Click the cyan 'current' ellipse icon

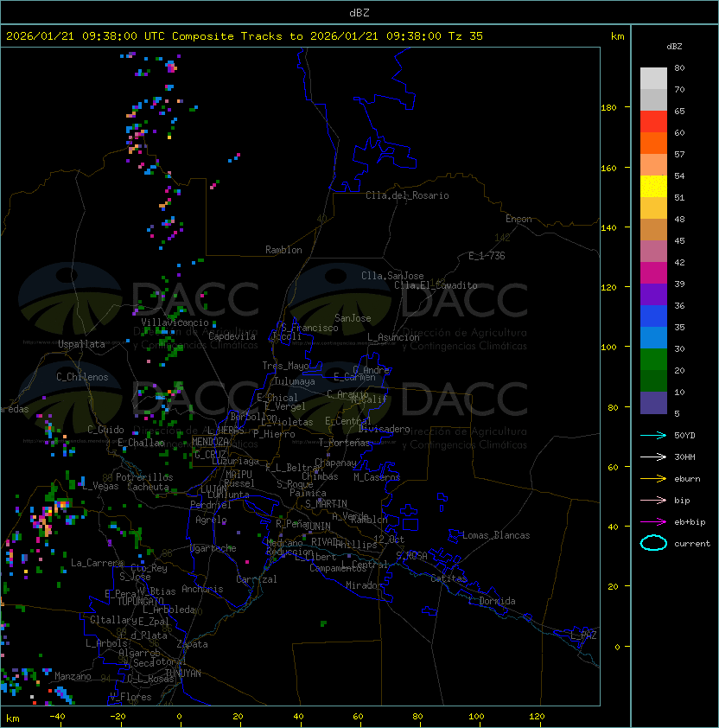[653, 543]
